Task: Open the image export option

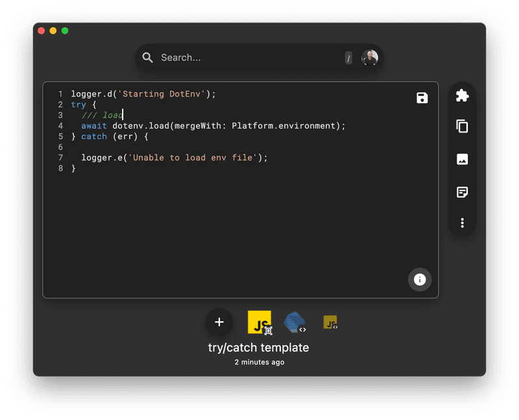Action: point(463,160)
